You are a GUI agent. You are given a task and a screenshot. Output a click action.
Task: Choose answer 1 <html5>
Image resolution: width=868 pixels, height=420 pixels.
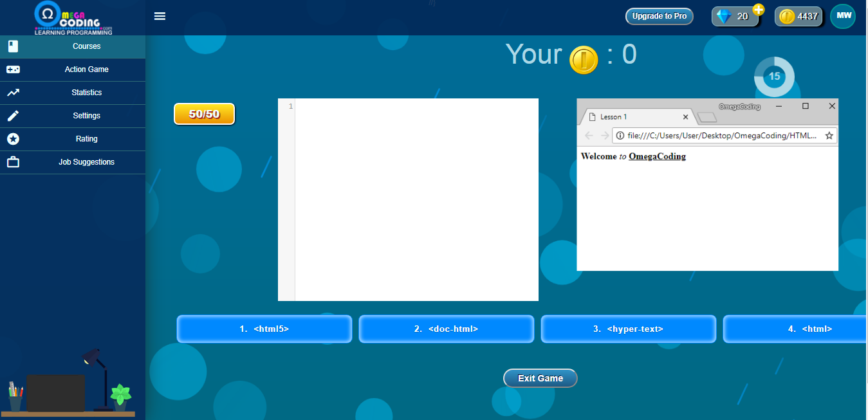(x=264, y=329)
